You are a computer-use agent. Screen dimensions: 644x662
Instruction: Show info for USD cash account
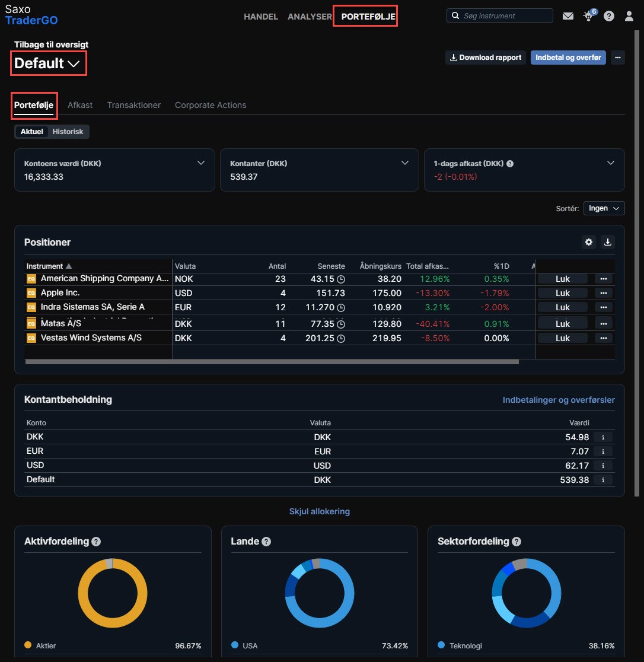tap(603, 466)
